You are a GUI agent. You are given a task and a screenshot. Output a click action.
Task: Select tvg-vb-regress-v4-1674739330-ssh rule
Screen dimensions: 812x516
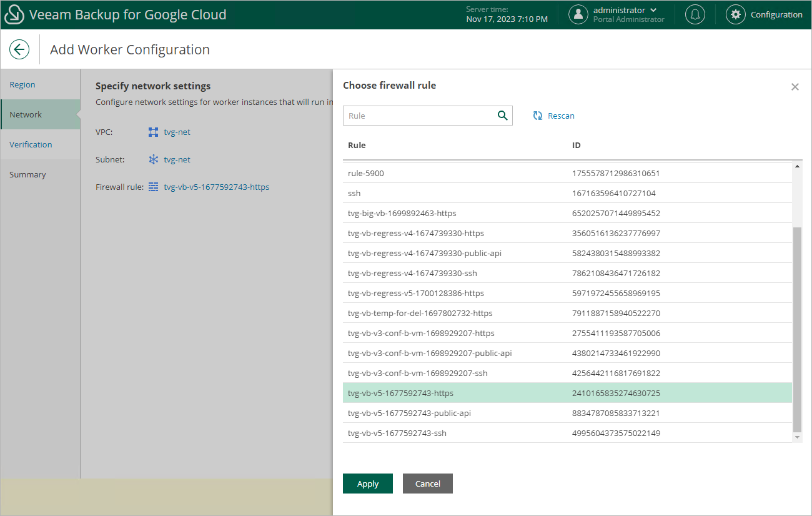pos(567,273)
